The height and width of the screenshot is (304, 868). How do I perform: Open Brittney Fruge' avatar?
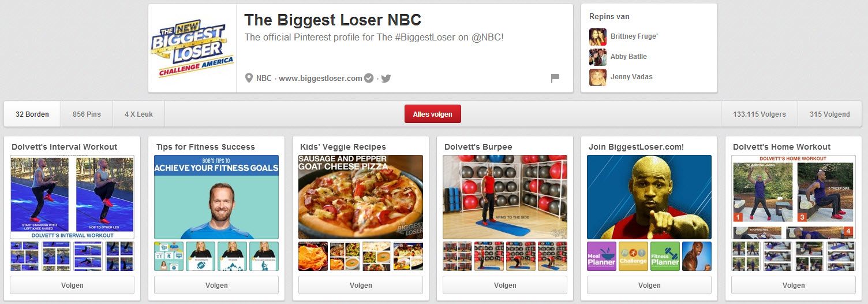(x=598, y=36)
